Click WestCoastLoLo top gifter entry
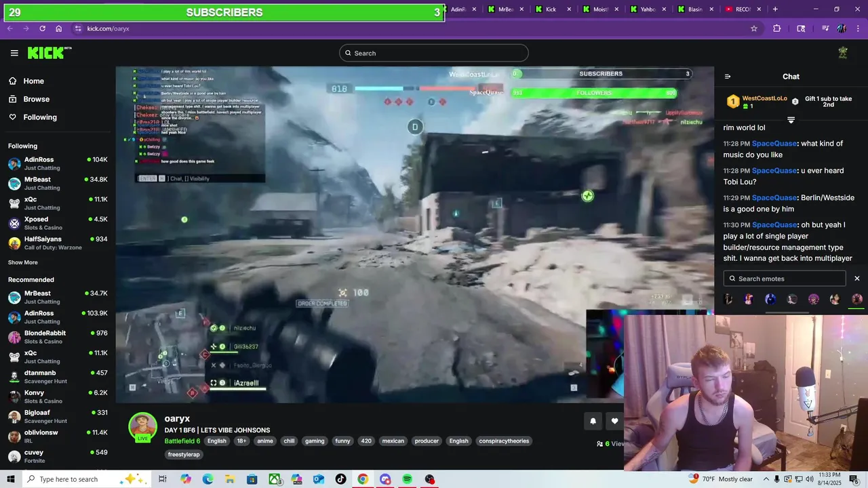This screenshot has width=868, height=488. [757, 102]
